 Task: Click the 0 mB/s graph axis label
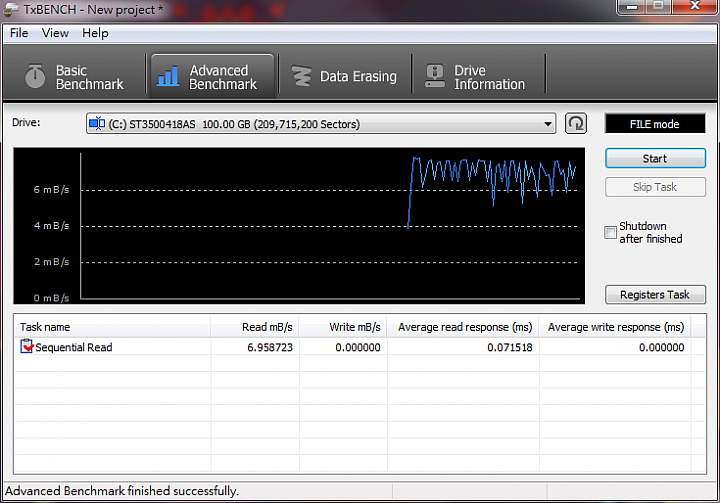51,298
